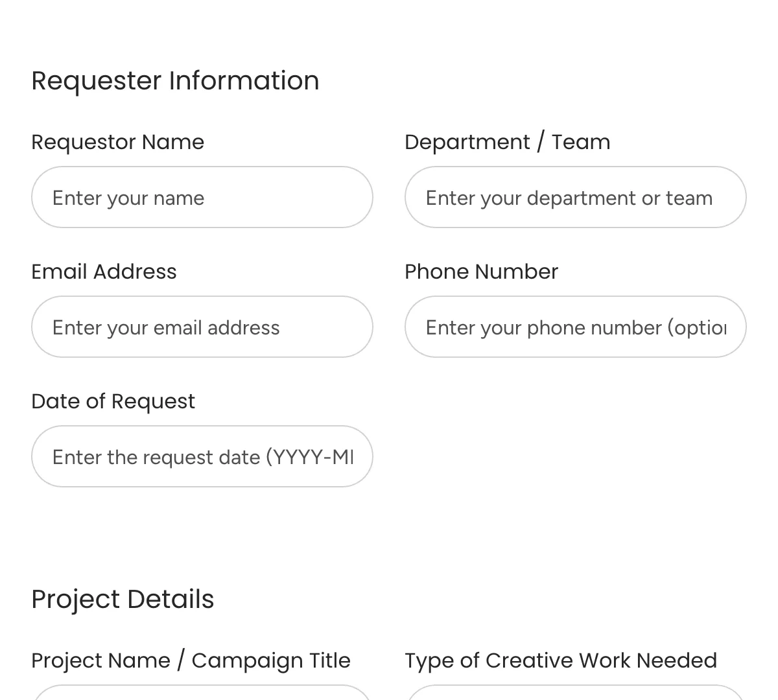
Task: Select the "Department / Team" label
Action: (508, 141)
